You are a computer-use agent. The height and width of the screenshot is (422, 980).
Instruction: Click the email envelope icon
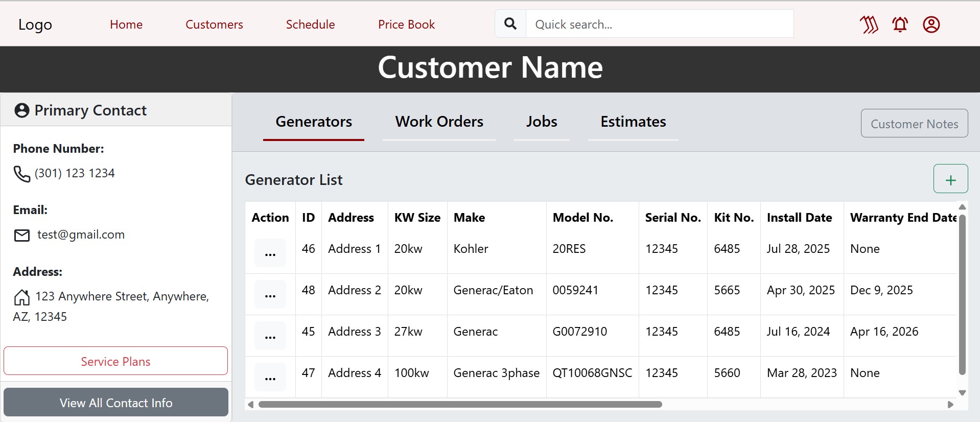tap(21, 235)
